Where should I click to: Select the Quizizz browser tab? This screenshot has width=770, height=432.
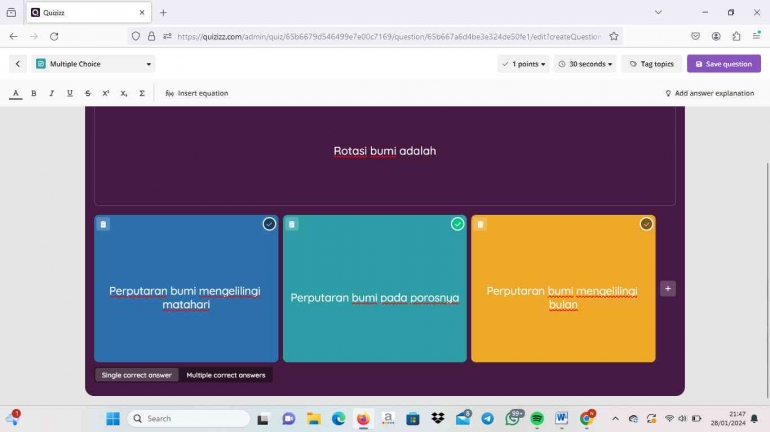88,13
